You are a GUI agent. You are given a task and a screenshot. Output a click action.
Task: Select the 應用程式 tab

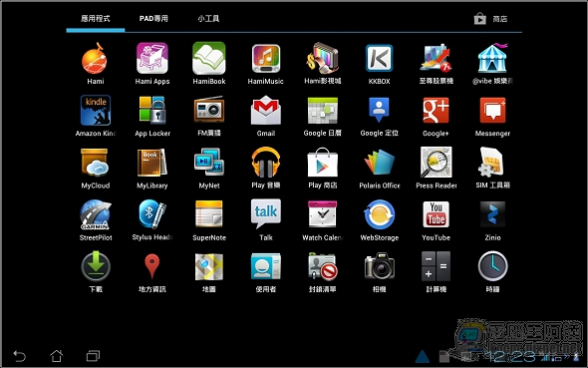[96, 19]
